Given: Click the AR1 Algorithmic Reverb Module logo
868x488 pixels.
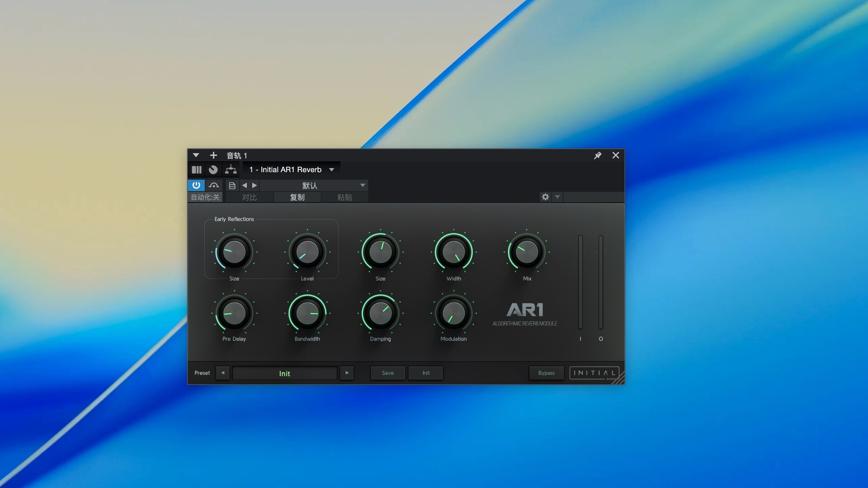Looking at the screenshot, I should (x=525, y=314).
